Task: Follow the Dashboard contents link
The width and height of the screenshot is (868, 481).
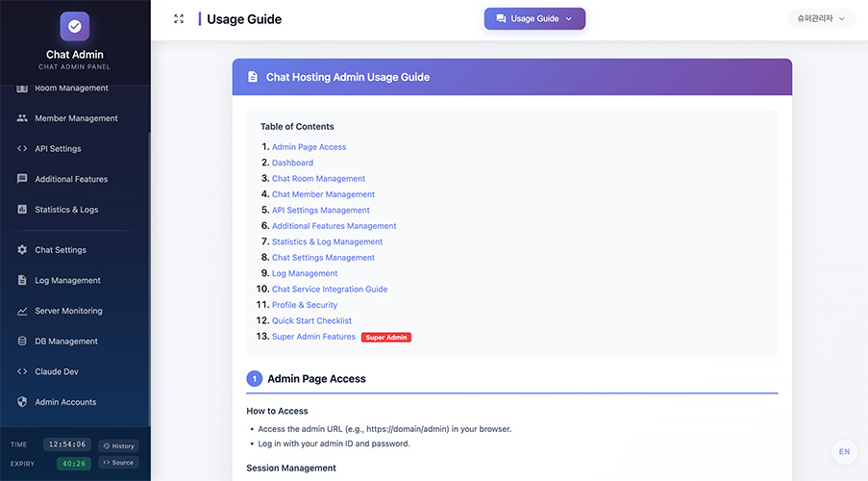Action: pyautogui.click(x=292, y=163)
